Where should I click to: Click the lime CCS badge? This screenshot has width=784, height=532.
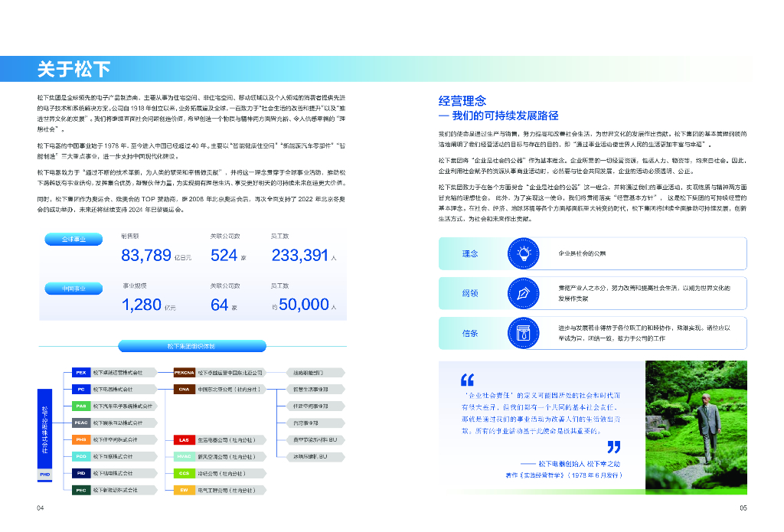[184, 473]
